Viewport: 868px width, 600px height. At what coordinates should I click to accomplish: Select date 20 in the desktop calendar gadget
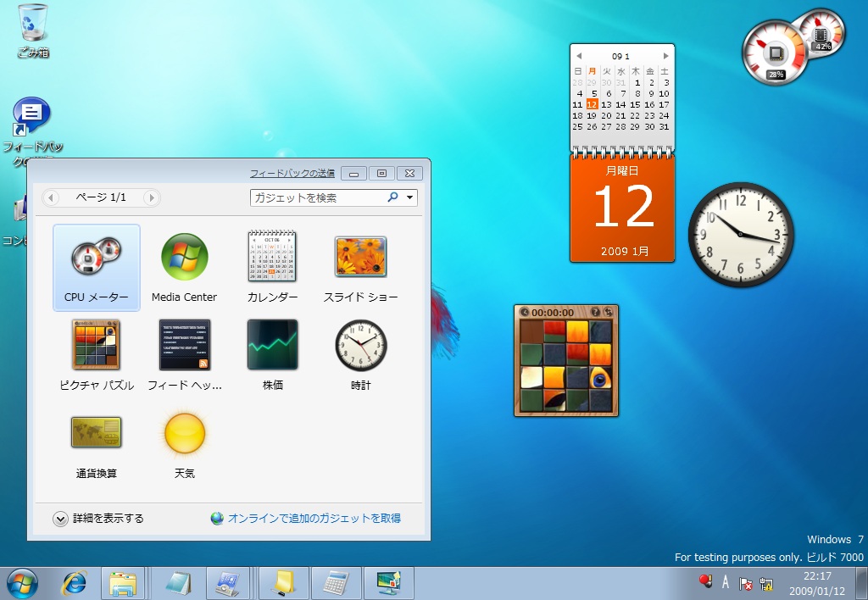(x=606, y=116)
